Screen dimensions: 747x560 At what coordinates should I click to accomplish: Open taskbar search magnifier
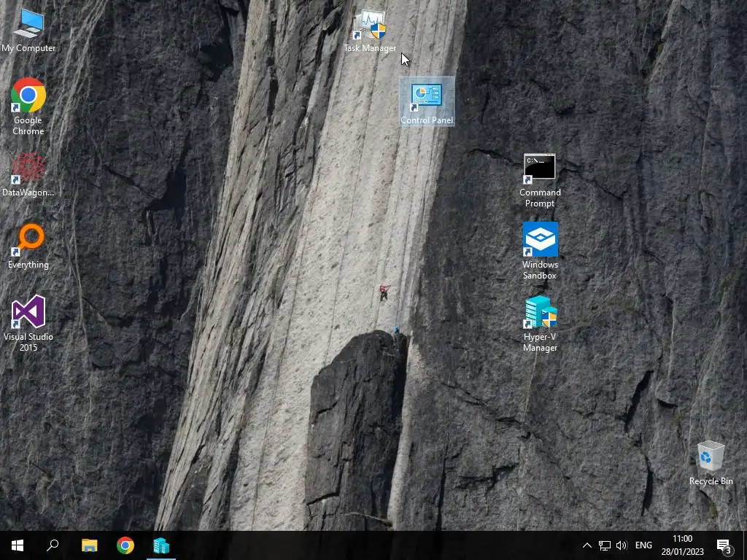pyautogui.click(x=53, y=545)
